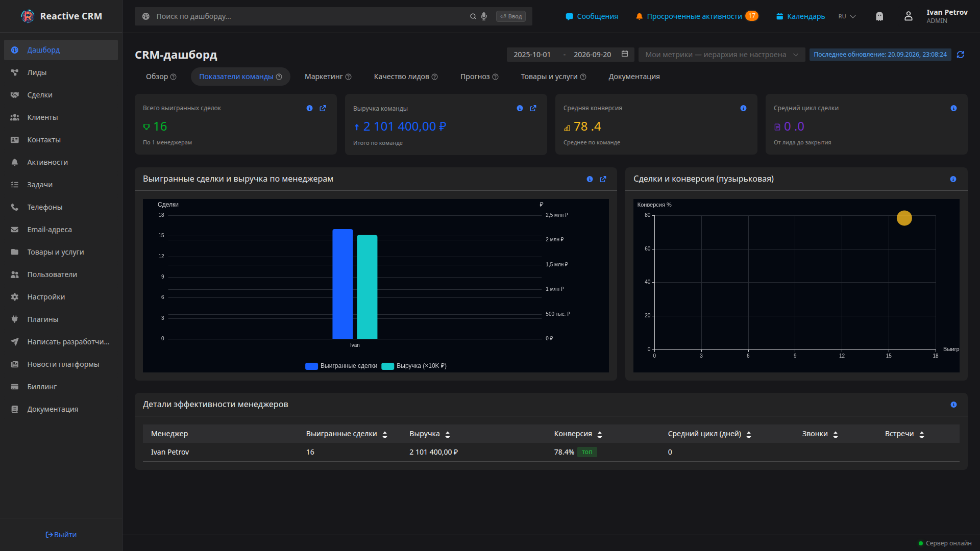Toggle Выигранные сделки legend series
Viewport: 980px width, 551px height.
point(341,366)
